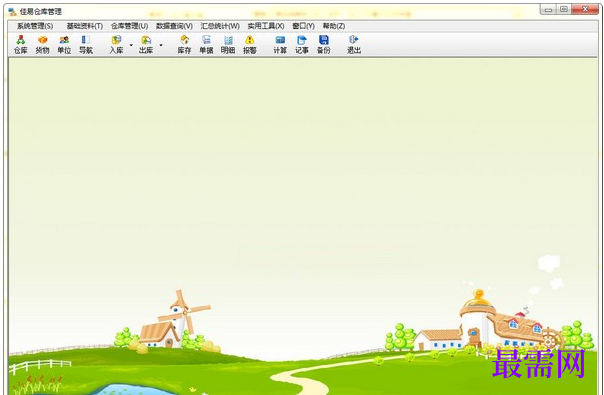The height and width of the screenshot is (395, 604).
Task: Minimize the 佳易仓库管理 window
Action: (548, 10)
